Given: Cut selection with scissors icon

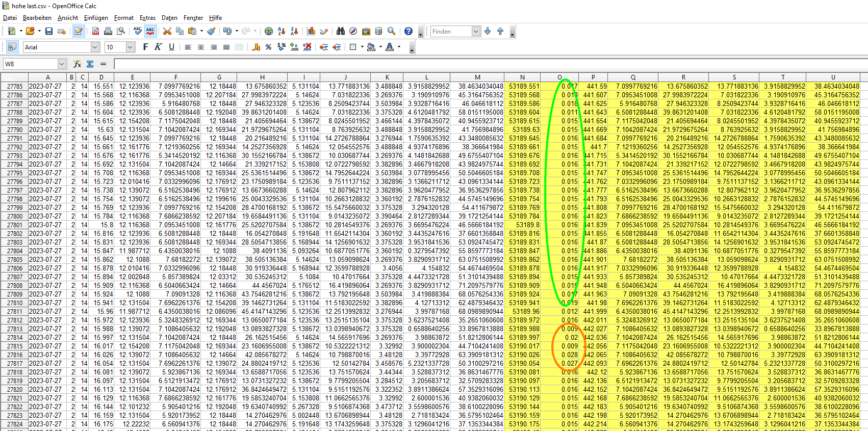Looking at the screenshot, I should (167, 31).
